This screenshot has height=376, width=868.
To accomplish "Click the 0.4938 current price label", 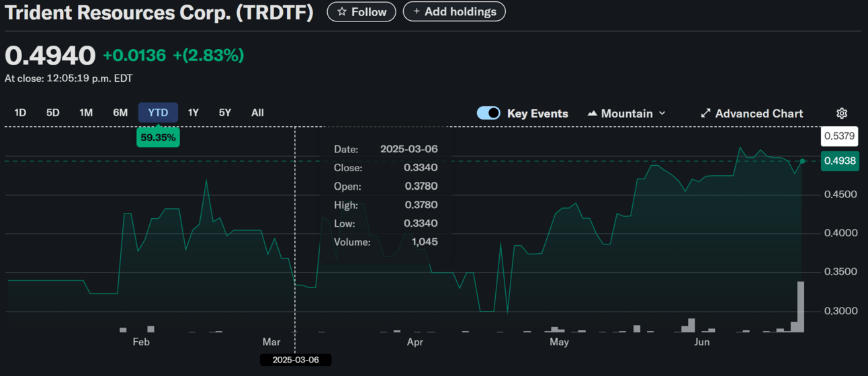I will pyautogui.click(x=840, y=161).
